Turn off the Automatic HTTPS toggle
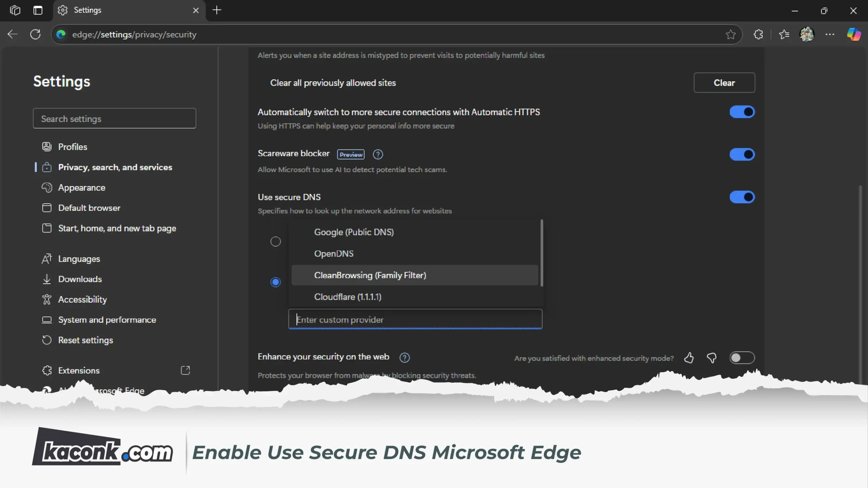Image resolution: width=868 pixels, height=488 pixels. 742,112
